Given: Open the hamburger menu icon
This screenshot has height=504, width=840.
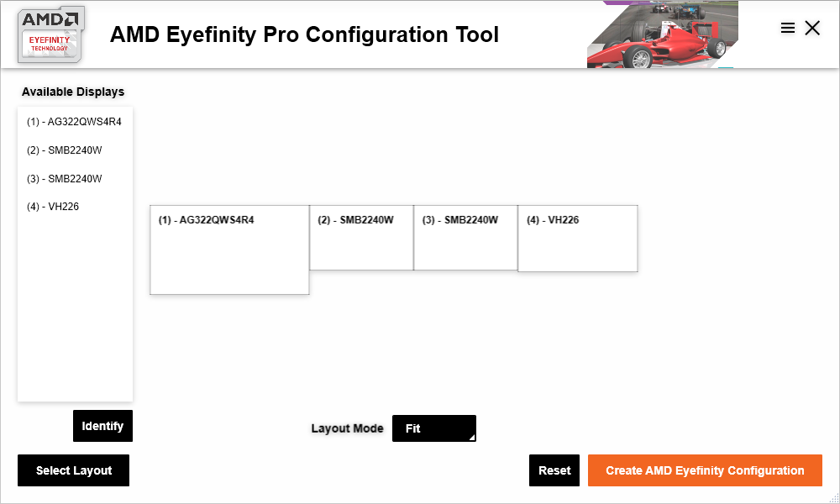Looking at the screenshot, I should click(x=788, y=28).
